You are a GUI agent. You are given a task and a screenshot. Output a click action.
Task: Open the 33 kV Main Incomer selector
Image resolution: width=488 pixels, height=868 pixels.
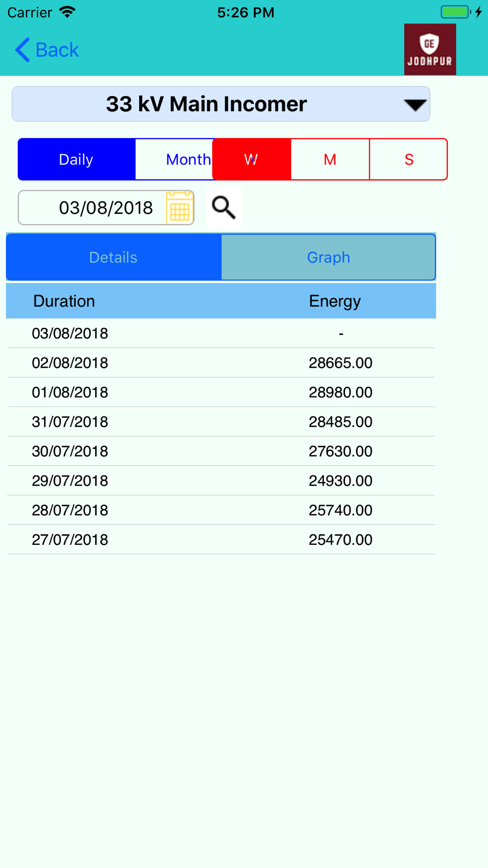point(221,104)
